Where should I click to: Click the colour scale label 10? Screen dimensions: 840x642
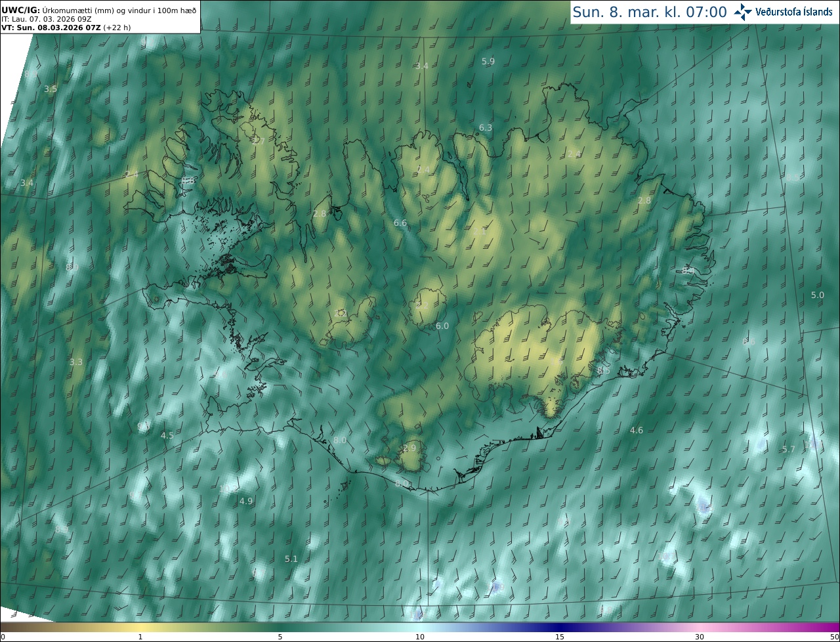420,637
